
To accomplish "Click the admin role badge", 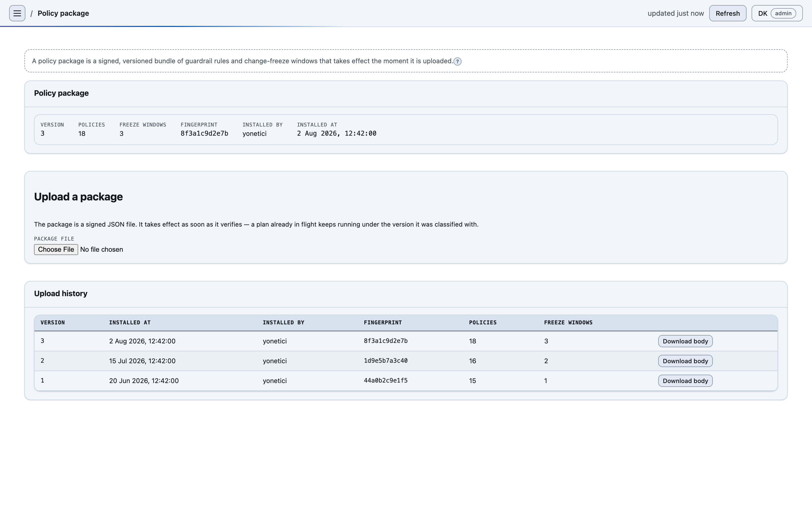I will pos(783,13).
